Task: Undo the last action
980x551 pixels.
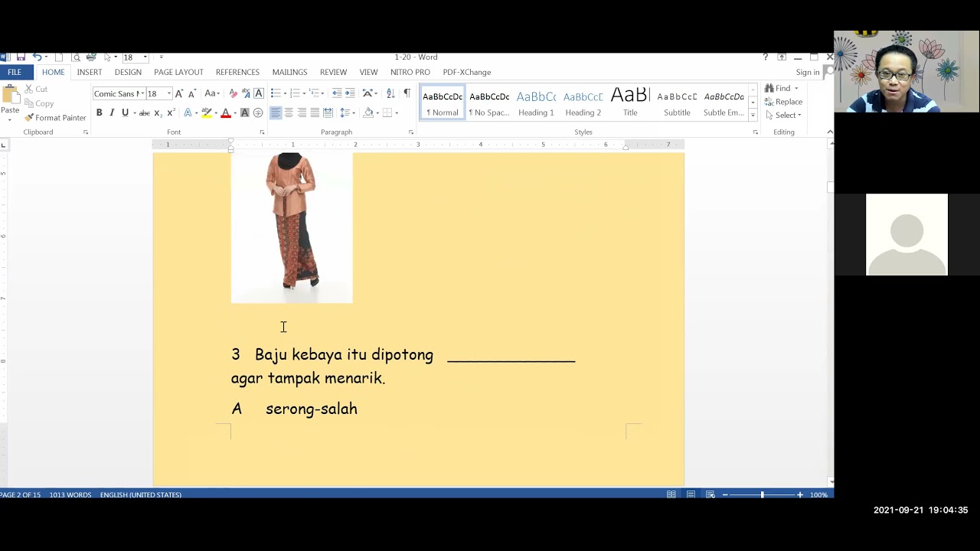Action: point(37,57)
